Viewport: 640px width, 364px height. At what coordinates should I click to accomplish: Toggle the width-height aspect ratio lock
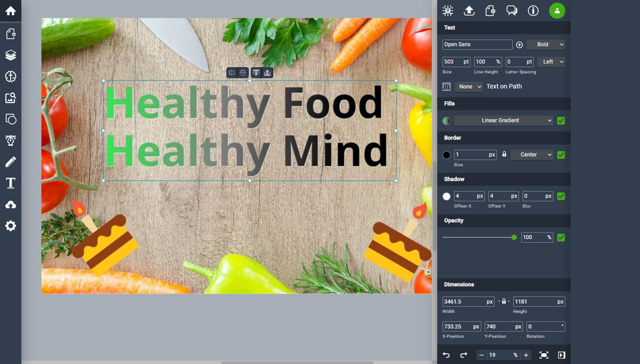[x=504, y=301]
